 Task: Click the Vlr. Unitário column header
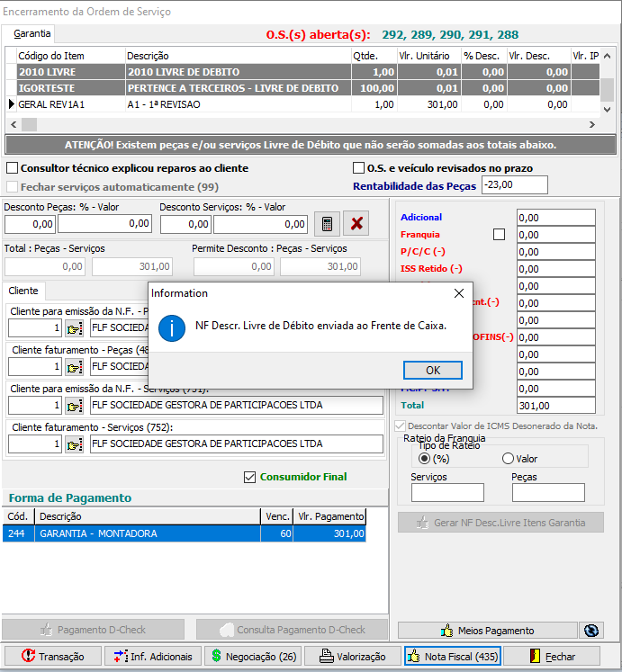[429, 56]
